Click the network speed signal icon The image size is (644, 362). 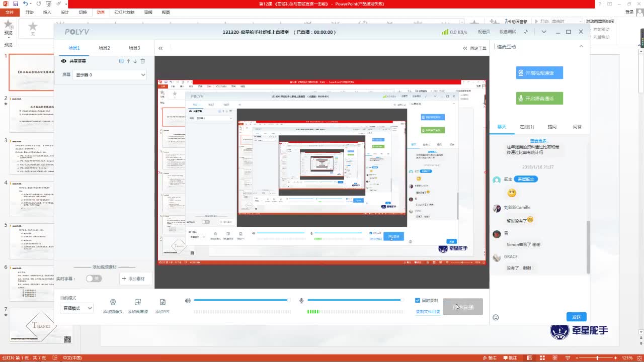(x=445, y=32)
